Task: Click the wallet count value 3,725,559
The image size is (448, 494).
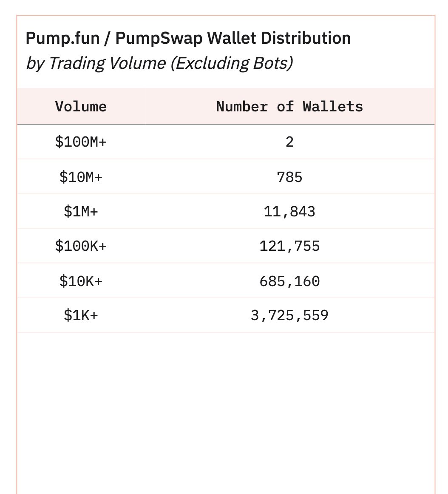Action: pos(289,315)
